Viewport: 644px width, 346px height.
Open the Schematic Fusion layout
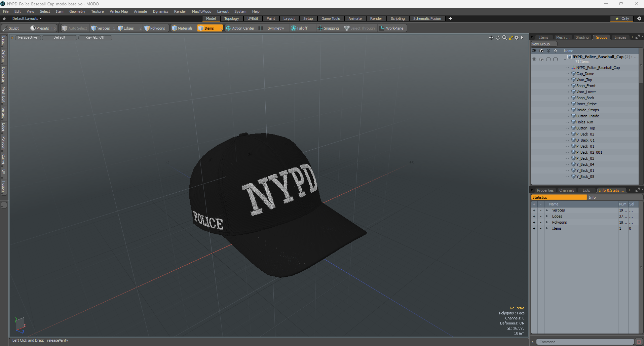[427, 18]
